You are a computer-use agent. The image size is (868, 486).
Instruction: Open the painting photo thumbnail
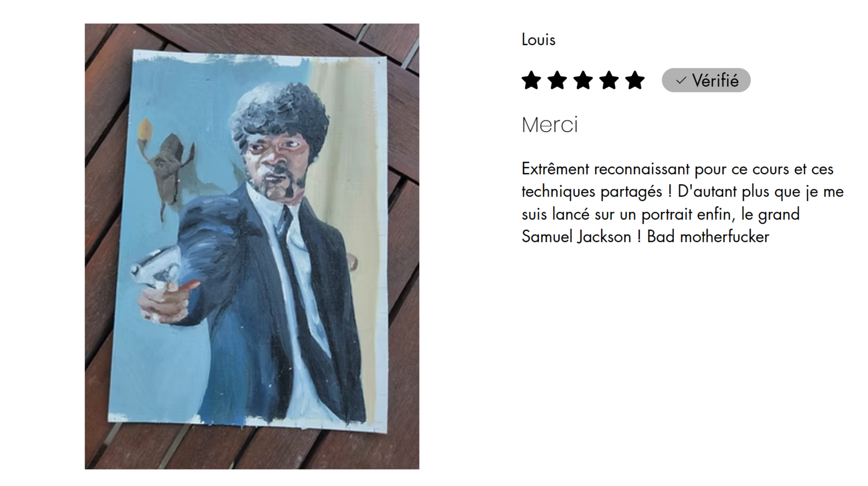(252, 246)
